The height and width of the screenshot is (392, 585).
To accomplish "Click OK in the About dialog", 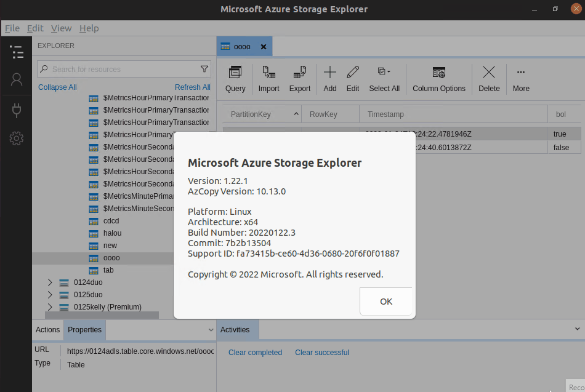I will tap(385, 302).
